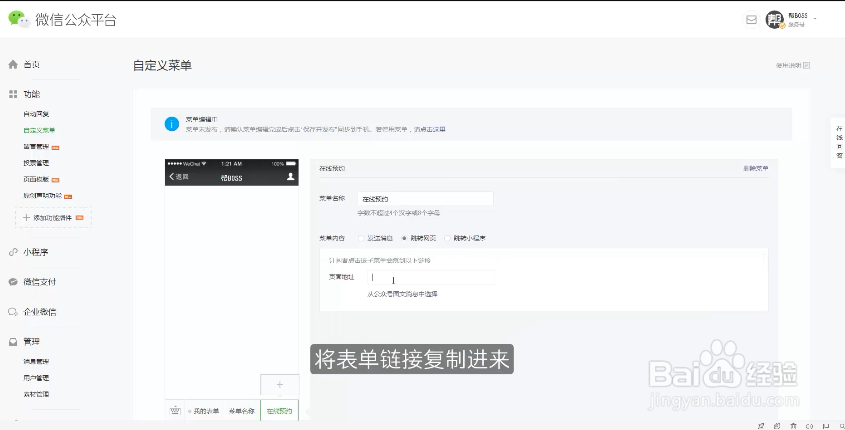The height and width of the screenshot is (430, 845).
Task: Click the profile icon in phone preview
Action: [x=290, y=176]
